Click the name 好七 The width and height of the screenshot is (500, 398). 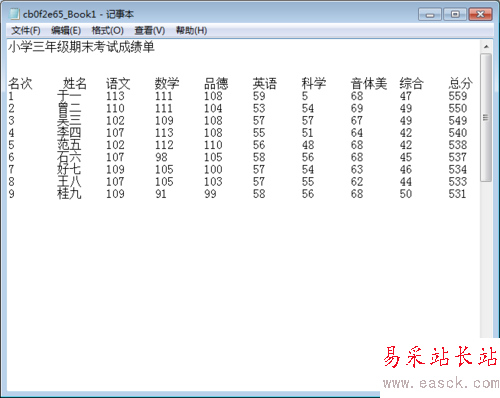point(69,169)
